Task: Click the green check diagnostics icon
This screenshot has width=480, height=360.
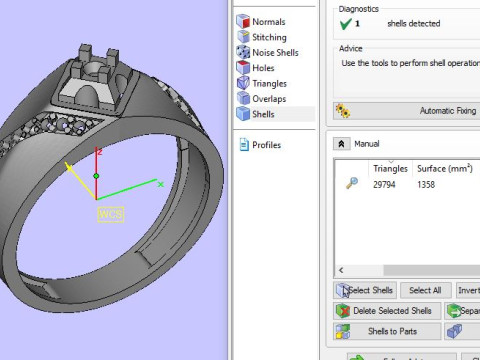Action: tap(345, 24)
